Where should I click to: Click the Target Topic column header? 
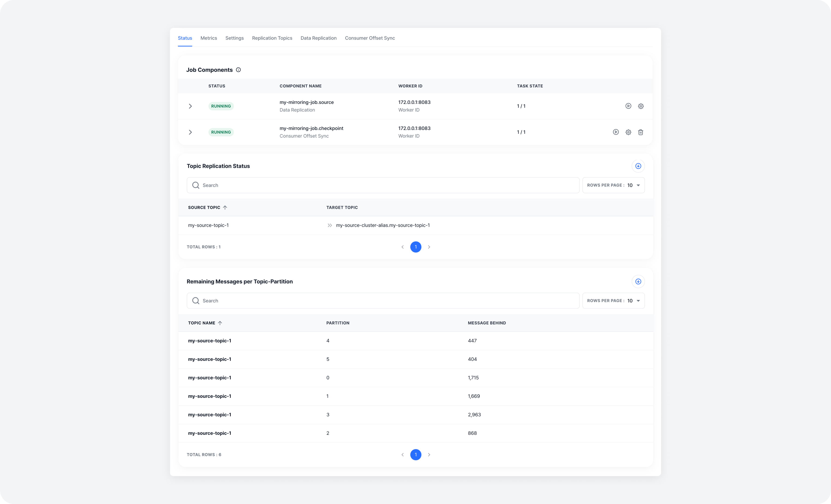342,207
